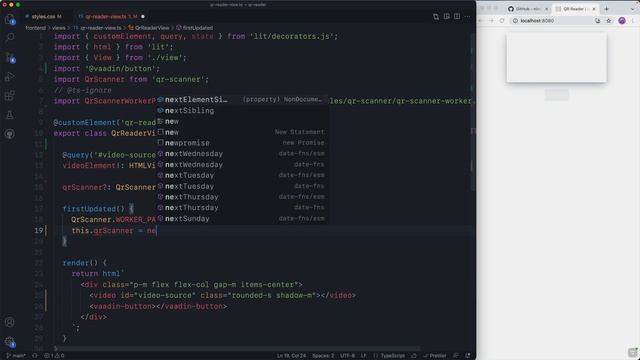Screen dimensions: 640x360
Task: Select the 'new' keyword suggestion
Action: (x=242, y=121)
